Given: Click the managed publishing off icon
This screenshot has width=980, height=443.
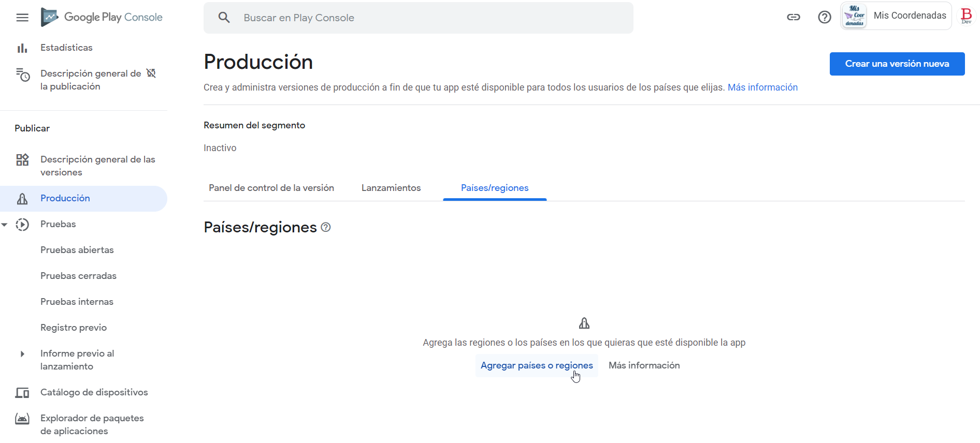Looking at the screenshot, I should [x=151, y=73].
